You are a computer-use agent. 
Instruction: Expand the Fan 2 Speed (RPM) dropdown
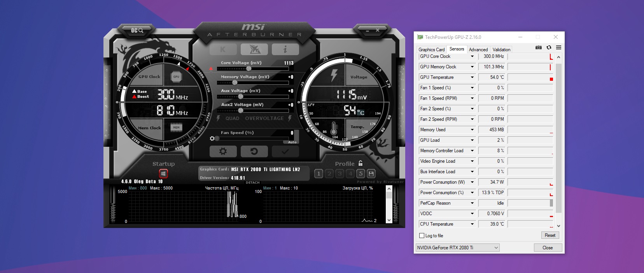click(472, 119)
